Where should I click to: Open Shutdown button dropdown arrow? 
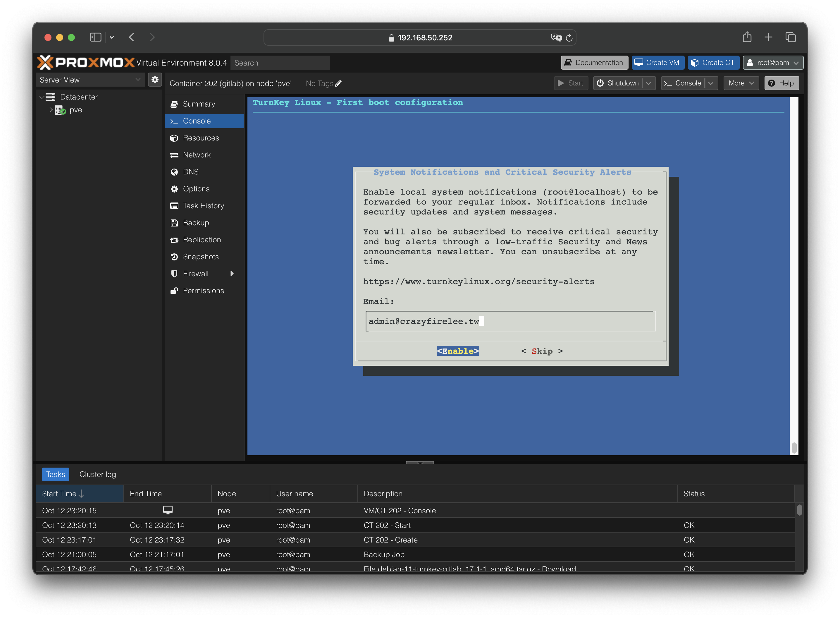tap(649, 83)
